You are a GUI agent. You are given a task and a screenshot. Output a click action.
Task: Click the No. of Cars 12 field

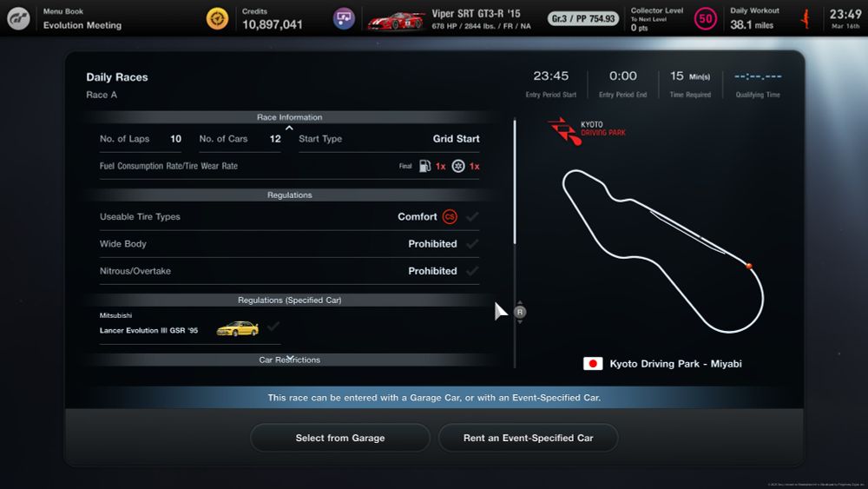240,139
